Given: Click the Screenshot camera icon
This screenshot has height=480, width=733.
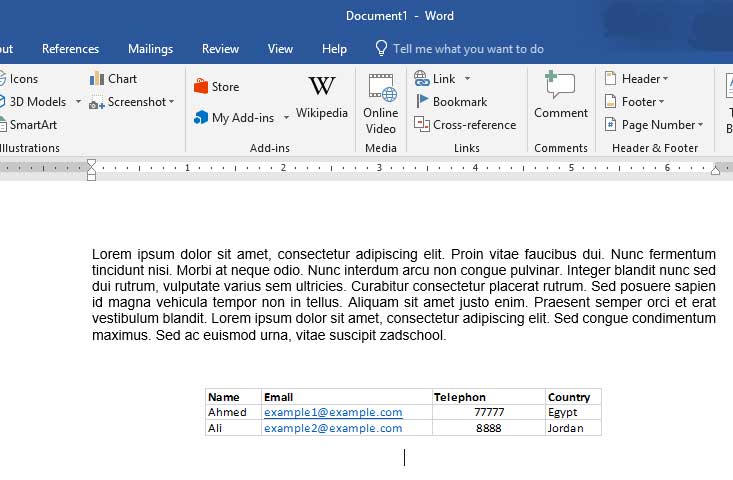Looking at the screenshot, I should [97, 102].
